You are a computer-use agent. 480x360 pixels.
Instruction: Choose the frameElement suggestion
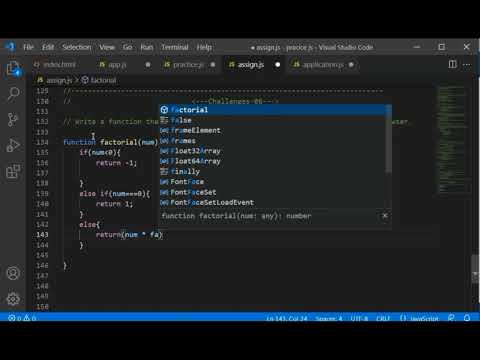click(x=273, y=130)
